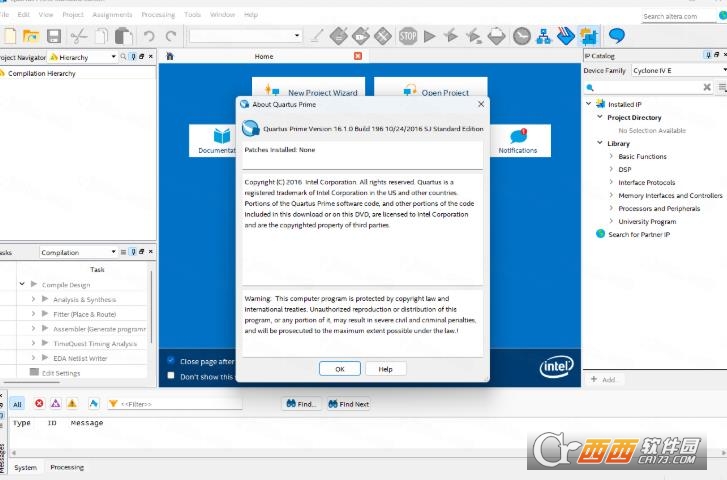Image resolution: width=727 pixels, height=480 pixels.
Task: Undo the last action
Action: (x=149, y=36)
